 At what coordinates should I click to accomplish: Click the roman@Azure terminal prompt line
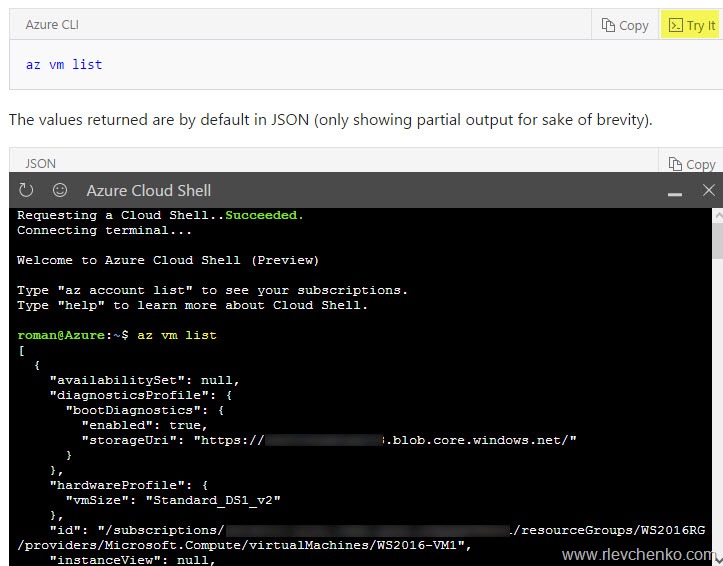click(116, 335)
